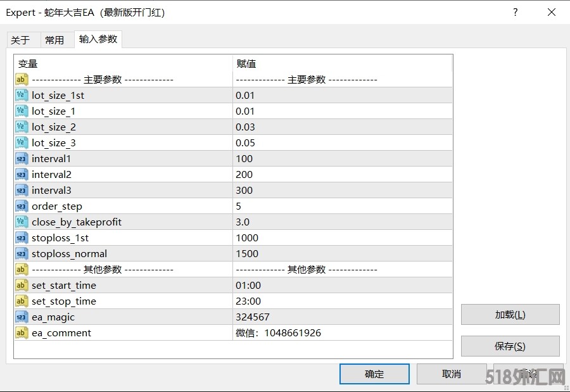Click the integer icon for order_step
The width and height of the screenshot is (570, 392).
(x=22, y=206)
